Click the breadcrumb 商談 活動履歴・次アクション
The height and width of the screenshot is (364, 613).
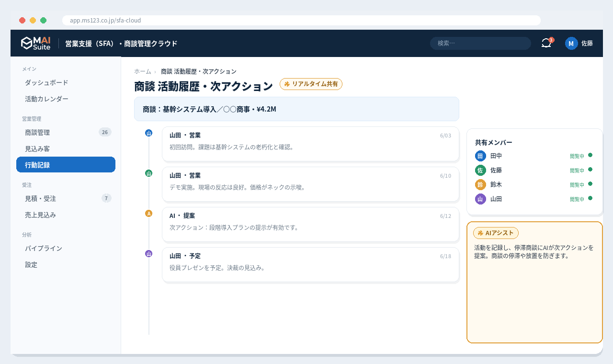pos(199,71)
